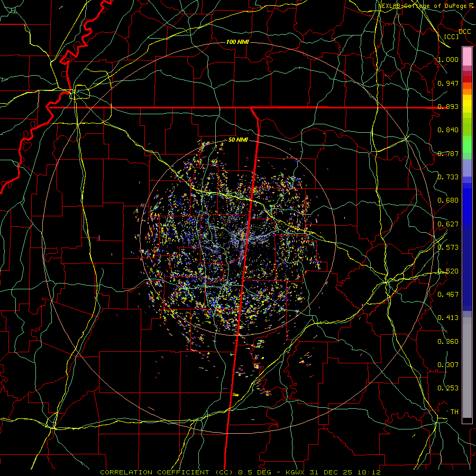Click the "0.680" legend value
The height and width of the screenshot is (476, 476).
point(448,200)
